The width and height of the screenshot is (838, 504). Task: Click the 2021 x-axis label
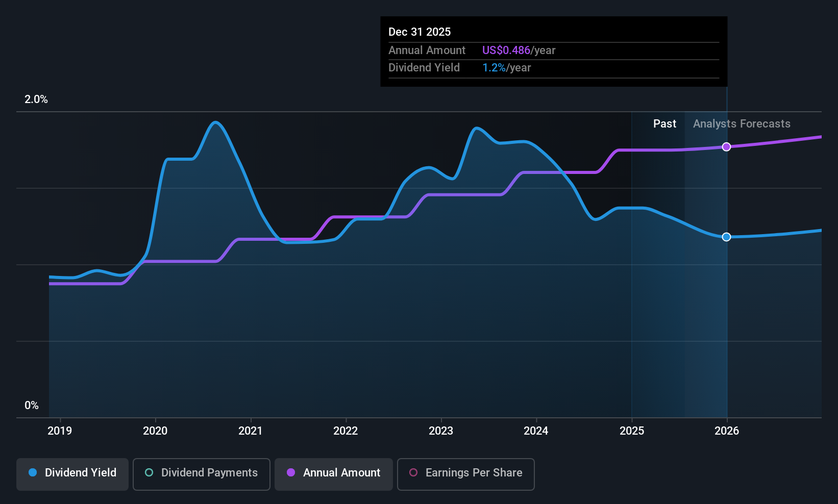251,431
